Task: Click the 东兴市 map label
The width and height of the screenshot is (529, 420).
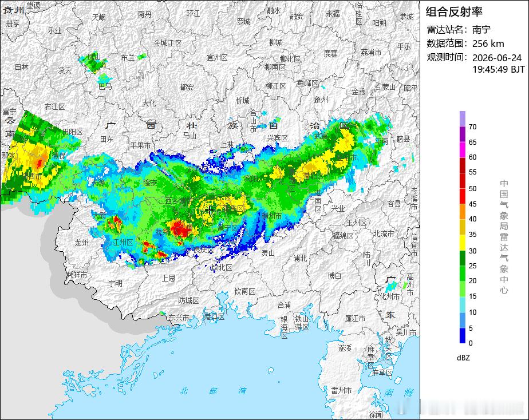Action: click(x=179, y=318)
